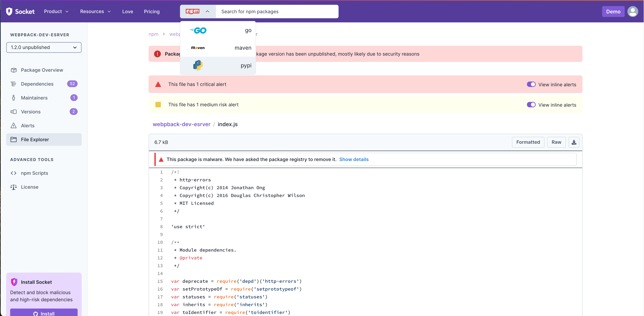Image resolution: width=644 pixels, height=316 pixels.
Task: Open the License advanced tool
Action: coord(44,187)
